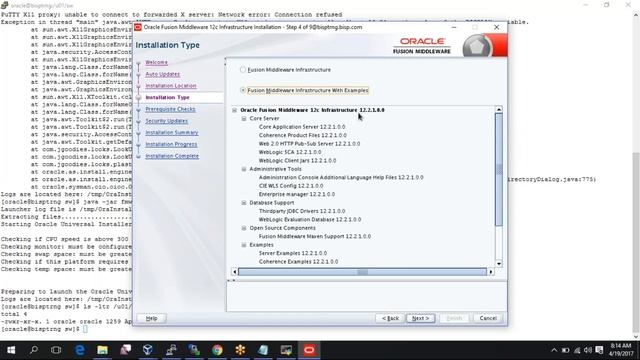This screenshot has width=640, height=360.
Task: Jump to the Security Updates step
Action: pos(167,121)
